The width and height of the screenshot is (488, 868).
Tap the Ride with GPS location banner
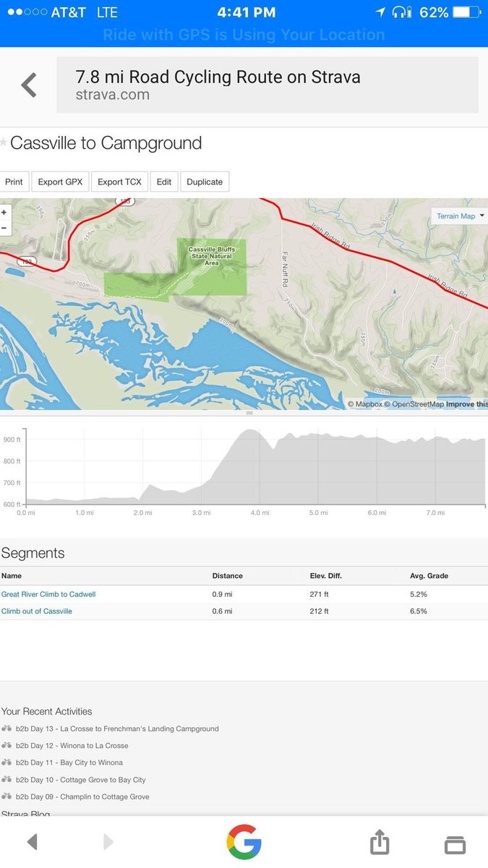[x=244, y=35]
